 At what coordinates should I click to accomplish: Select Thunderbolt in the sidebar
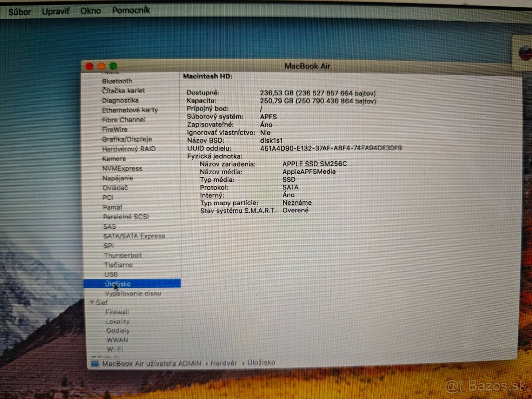pos(123,255)
